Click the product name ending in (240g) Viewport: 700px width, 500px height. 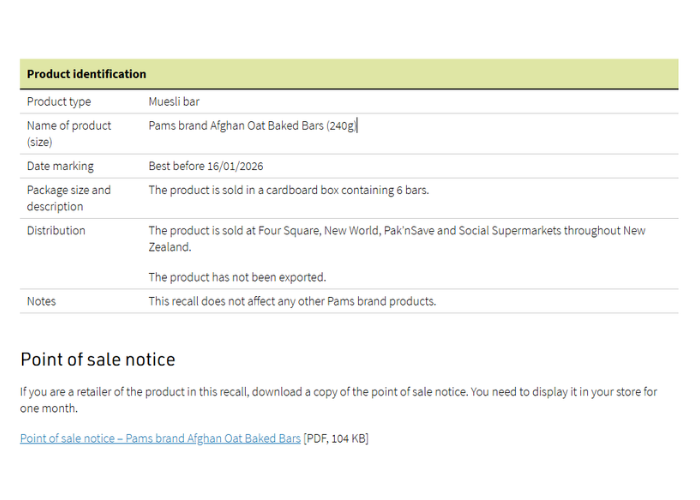point(252,125)
